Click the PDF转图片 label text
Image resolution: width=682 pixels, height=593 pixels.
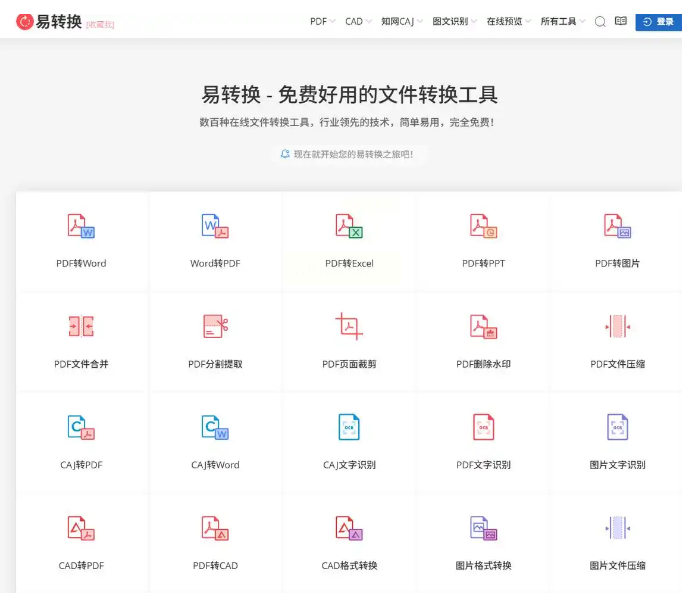tap(617, 263)
